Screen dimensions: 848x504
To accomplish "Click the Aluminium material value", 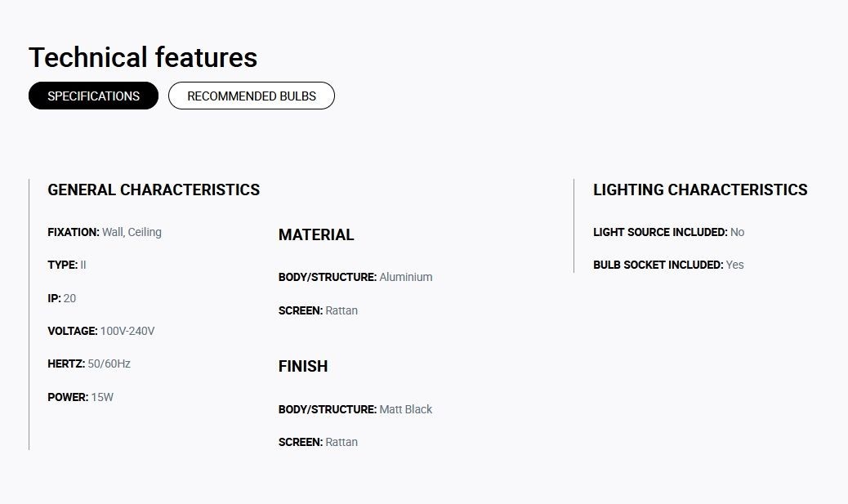I will pyautogui.click(x=406, y=277).
